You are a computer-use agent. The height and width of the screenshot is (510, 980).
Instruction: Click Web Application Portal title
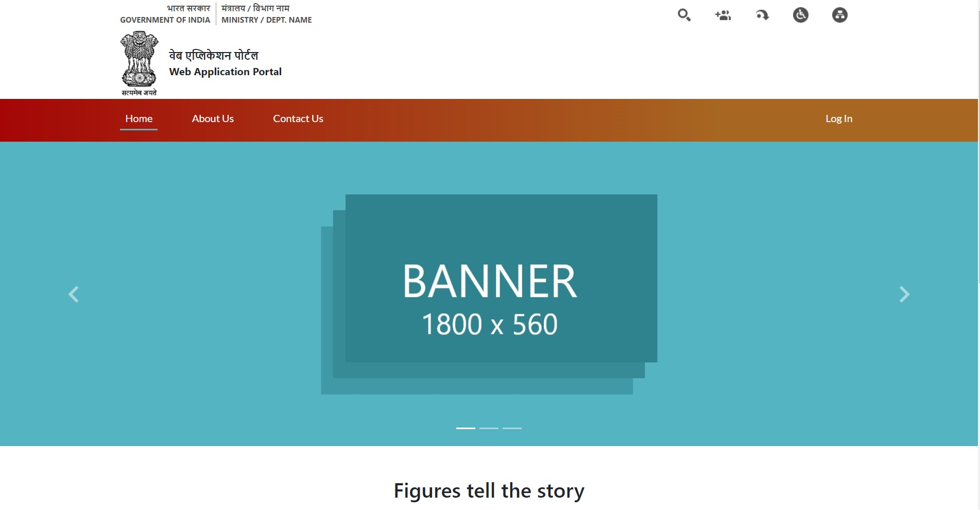(x=225, y=72)
